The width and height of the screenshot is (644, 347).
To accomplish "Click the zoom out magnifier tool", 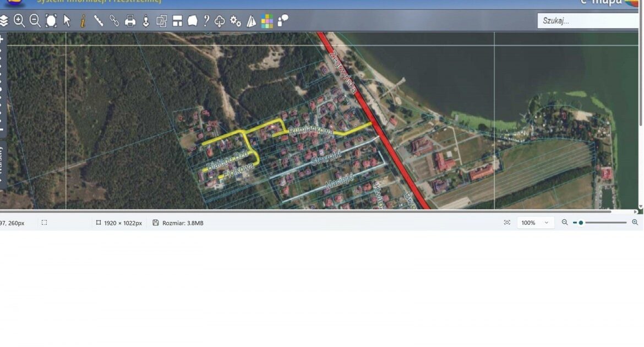I will (x=35, y=21).
